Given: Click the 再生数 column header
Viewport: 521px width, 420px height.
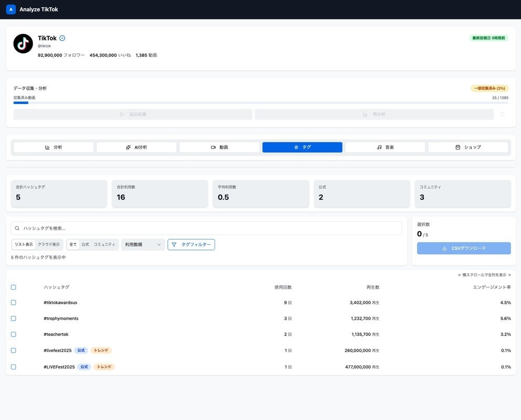Looking at the screenshot, I should click(373, 287).
